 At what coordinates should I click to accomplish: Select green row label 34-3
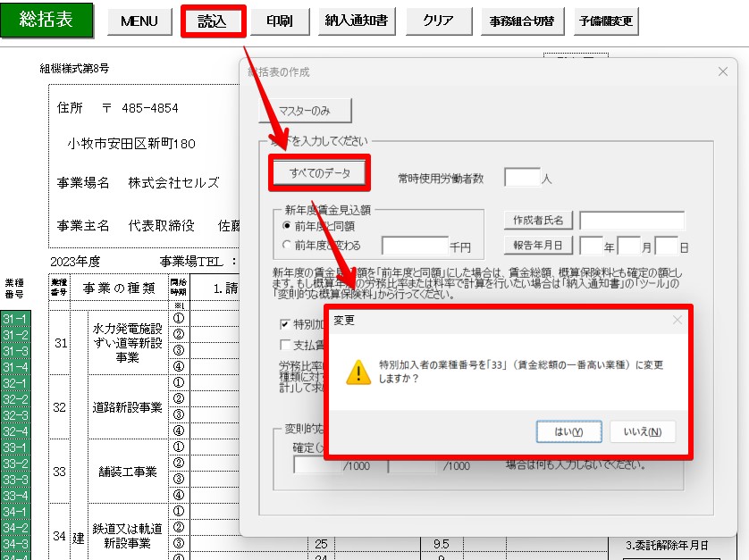[x=15, y=544]
